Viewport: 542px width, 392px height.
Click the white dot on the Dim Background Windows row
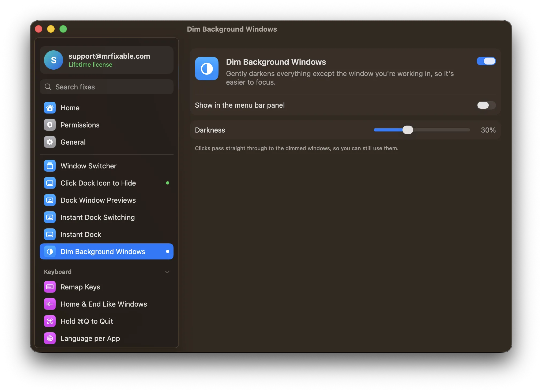[168, 252]
